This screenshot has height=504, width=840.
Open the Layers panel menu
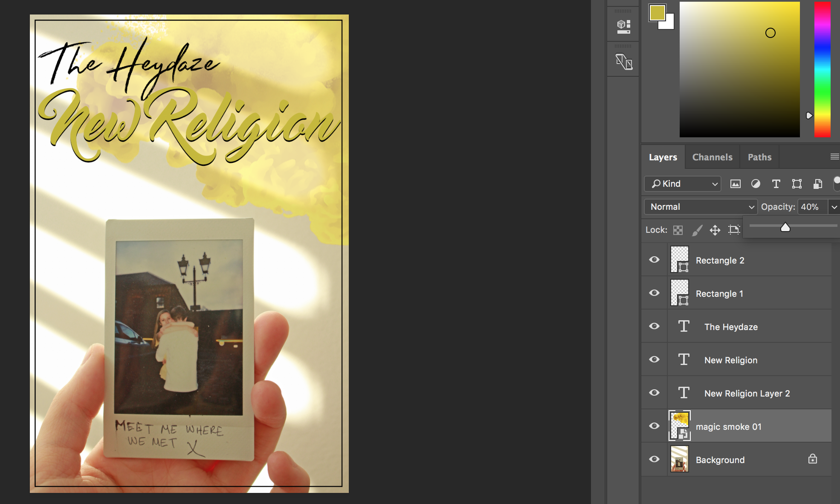[834, 157]
